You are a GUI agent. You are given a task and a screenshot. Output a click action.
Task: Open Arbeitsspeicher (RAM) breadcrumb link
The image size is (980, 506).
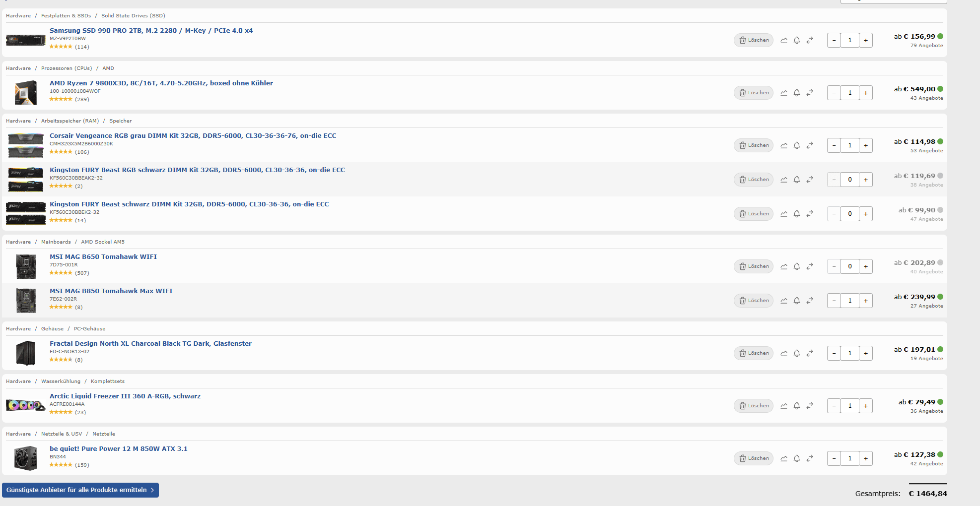(x=70, y=121)
